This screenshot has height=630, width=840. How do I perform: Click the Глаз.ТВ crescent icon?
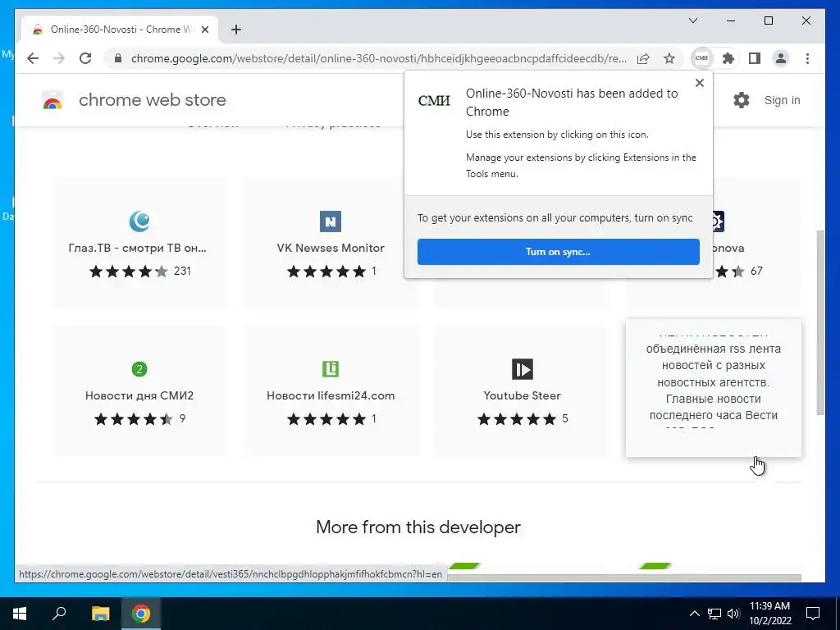(139, 221)
